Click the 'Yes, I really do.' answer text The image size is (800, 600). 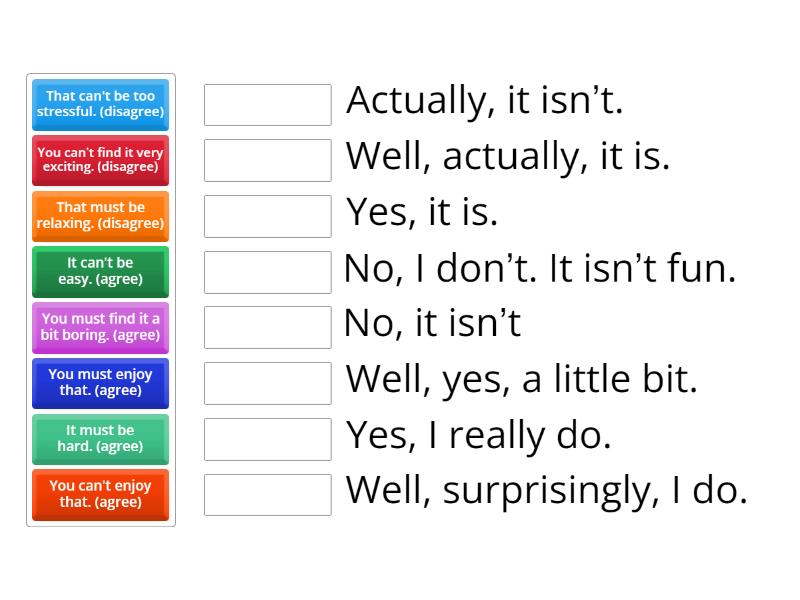click(478, 435)
